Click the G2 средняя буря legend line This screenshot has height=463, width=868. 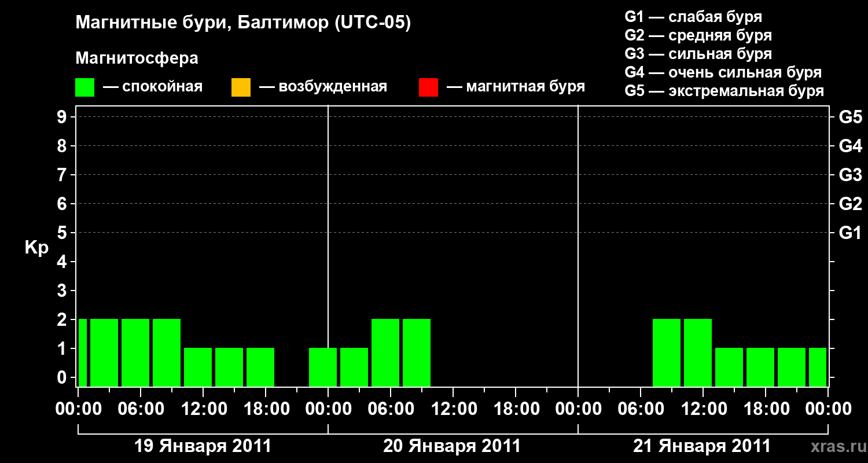[698, 35]
